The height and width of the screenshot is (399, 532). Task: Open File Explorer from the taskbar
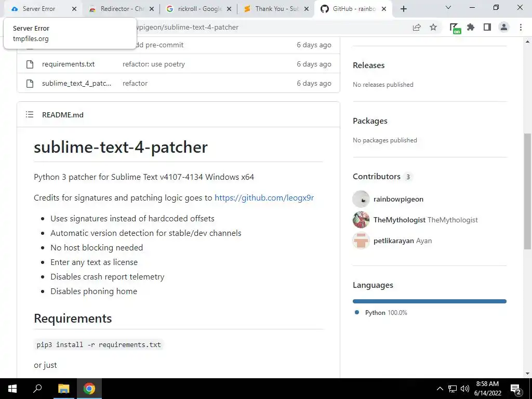tap(63, 389)
